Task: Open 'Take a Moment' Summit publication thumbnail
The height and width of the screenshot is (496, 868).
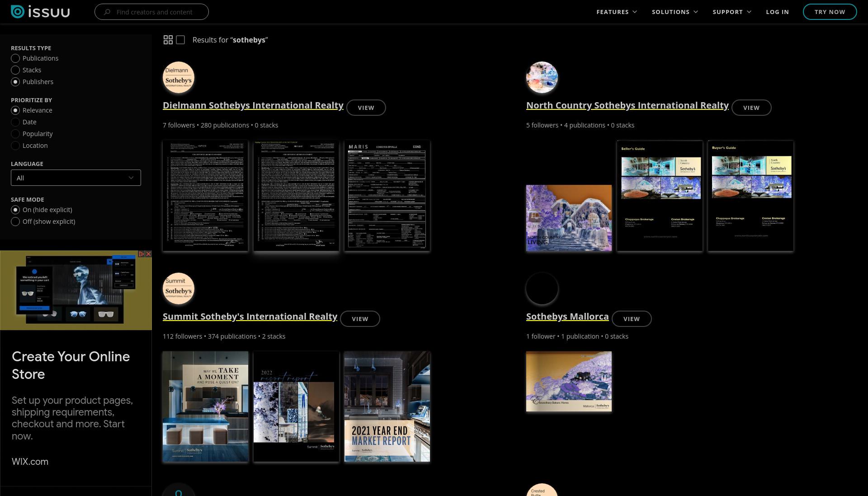Action: click(205, 406)
